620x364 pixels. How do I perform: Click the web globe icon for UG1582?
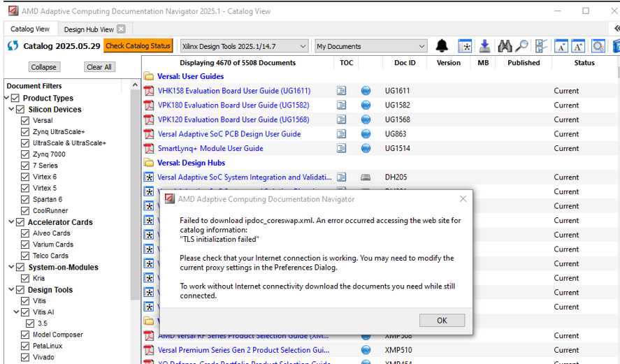pos(366,105)
